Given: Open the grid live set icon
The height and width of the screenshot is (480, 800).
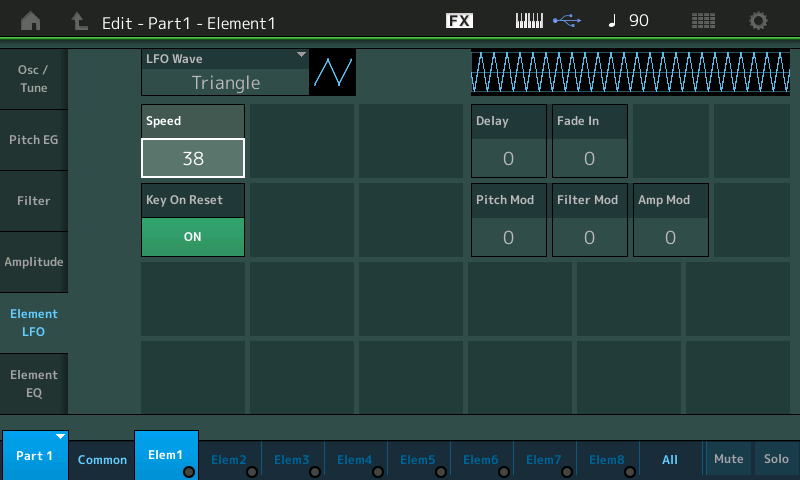Looking at the screenshot, I should tap(703, 21).
